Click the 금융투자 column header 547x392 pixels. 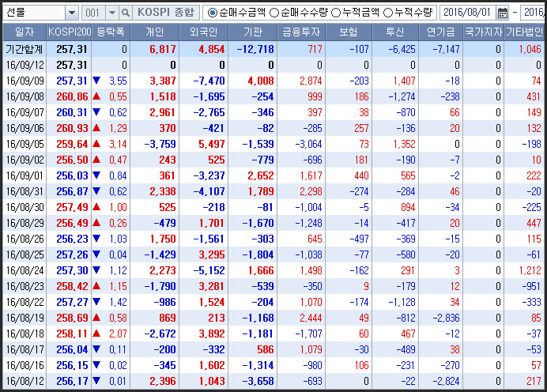pyautogui.click(x=301, y=32)
